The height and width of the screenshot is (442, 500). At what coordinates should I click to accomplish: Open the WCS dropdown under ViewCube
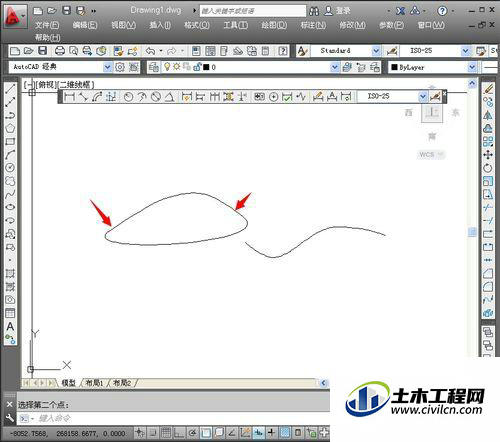[441, 154]
